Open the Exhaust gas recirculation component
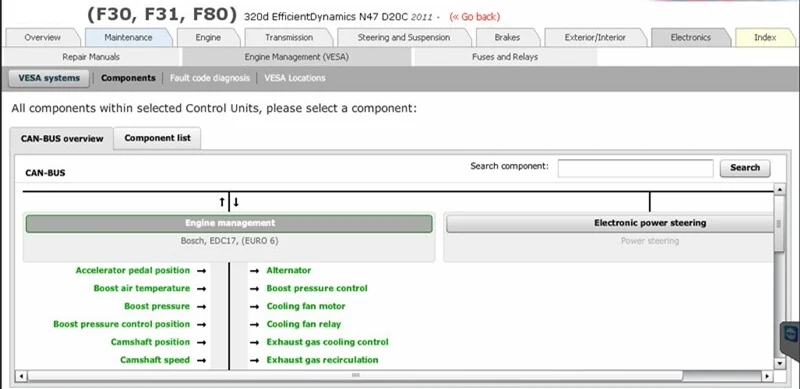The image size is (800, 389). click(x=322, y=360)
